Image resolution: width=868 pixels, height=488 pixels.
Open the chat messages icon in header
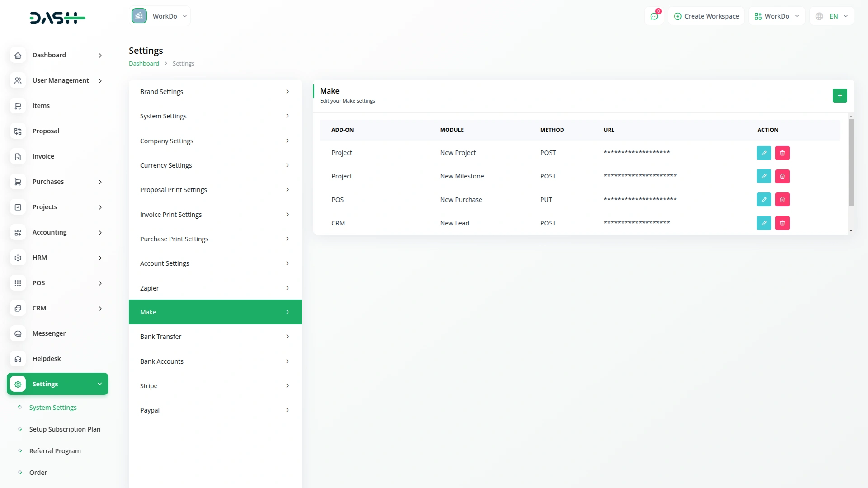click(654, 16)
